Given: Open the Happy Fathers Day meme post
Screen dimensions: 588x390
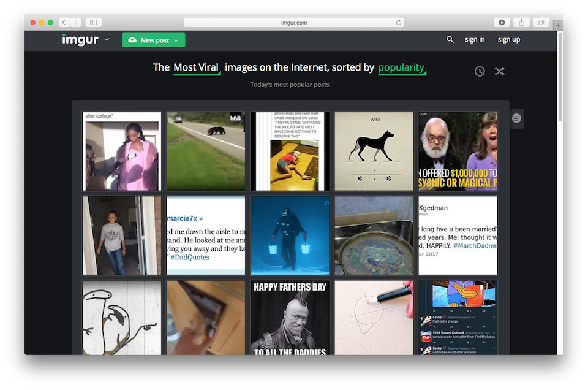Looking at the screenshot, I should 290,318.
